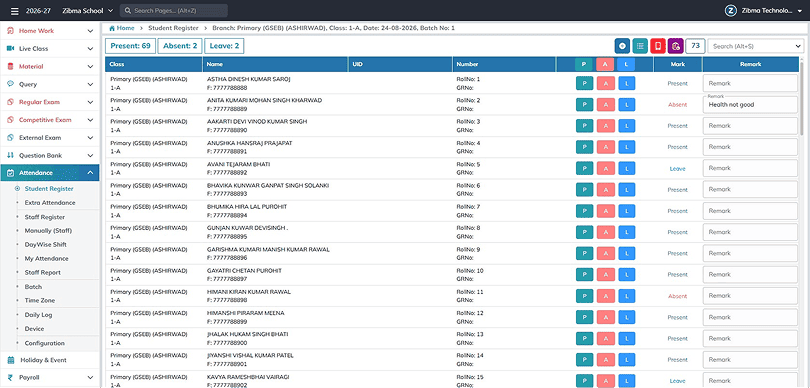This screenshot has height=388, width=810.
Task: Click the teal list view toolbar icon
Action: pyautogui.click(x=640, y=46)
